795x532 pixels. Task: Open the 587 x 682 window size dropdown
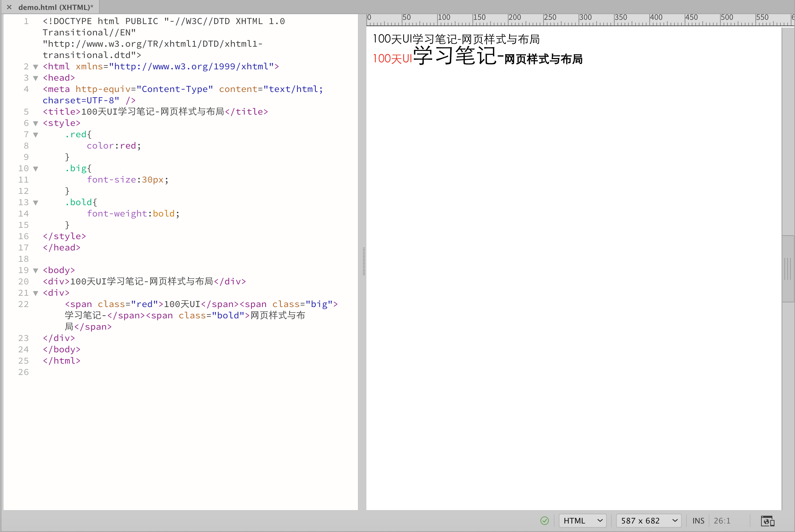click(x=649, y=521)
